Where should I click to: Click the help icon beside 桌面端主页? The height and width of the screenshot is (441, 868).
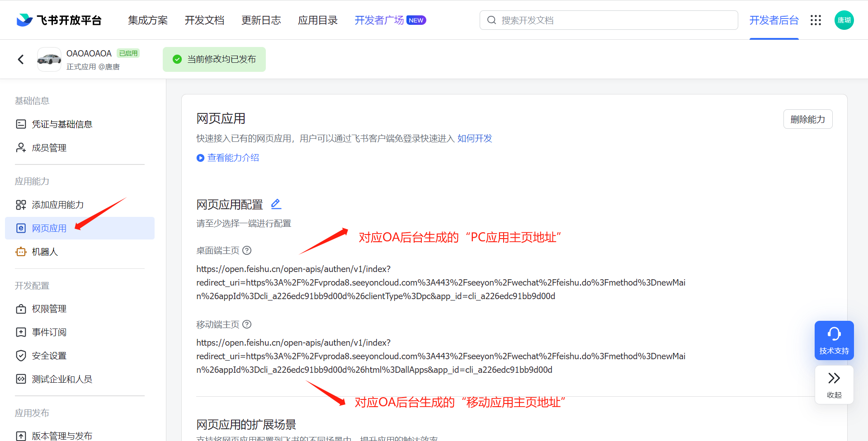[247, 250]
